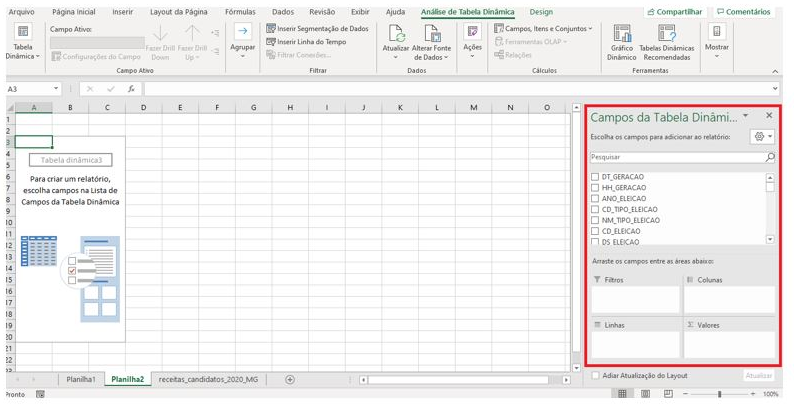Open the Fórmulas ribbon tab

[x=240, y=12]
